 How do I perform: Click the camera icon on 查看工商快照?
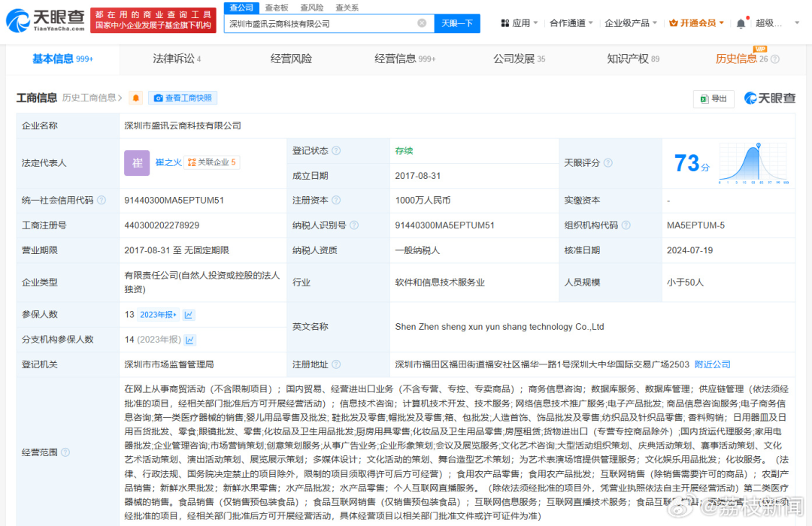pos(158,98)
